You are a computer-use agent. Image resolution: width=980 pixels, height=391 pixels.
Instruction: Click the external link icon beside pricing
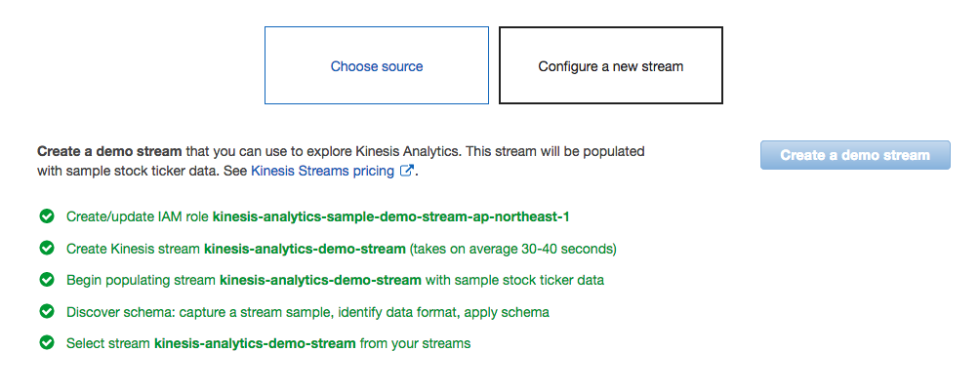click(x=407, y=171)
